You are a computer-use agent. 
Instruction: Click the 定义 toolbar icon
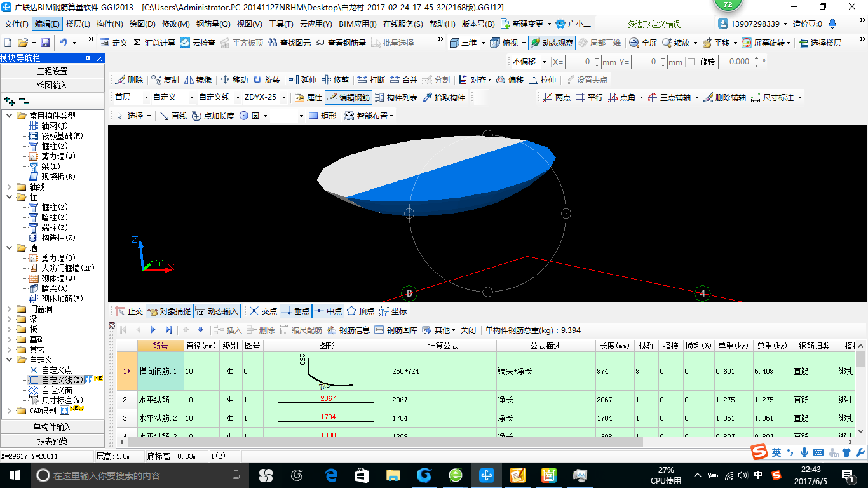(114, 43)
